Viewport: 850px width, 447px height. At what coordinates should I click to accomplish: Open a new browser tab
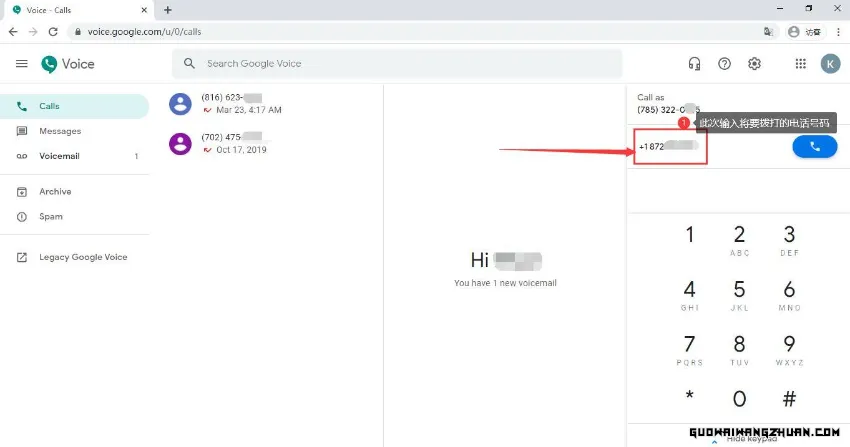pos(168,10)
